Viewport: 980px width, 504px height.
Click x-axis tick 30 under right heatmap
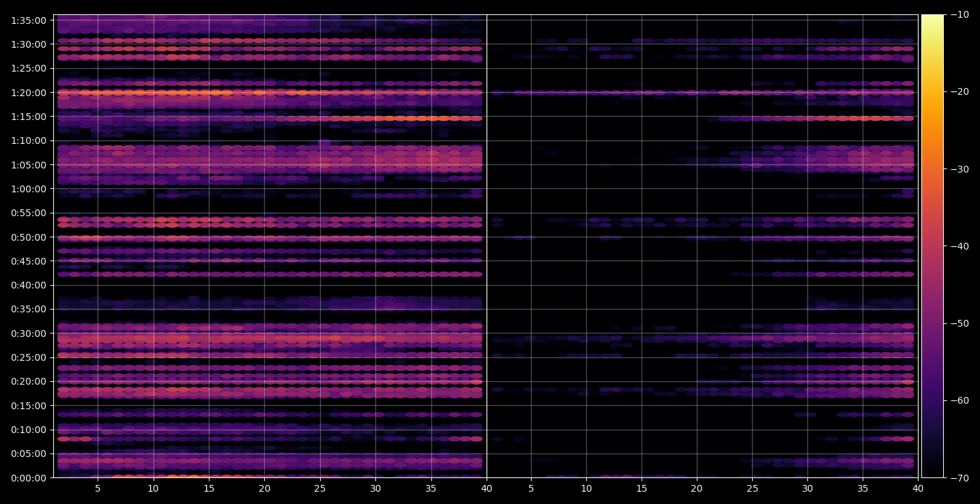[807, 488]
